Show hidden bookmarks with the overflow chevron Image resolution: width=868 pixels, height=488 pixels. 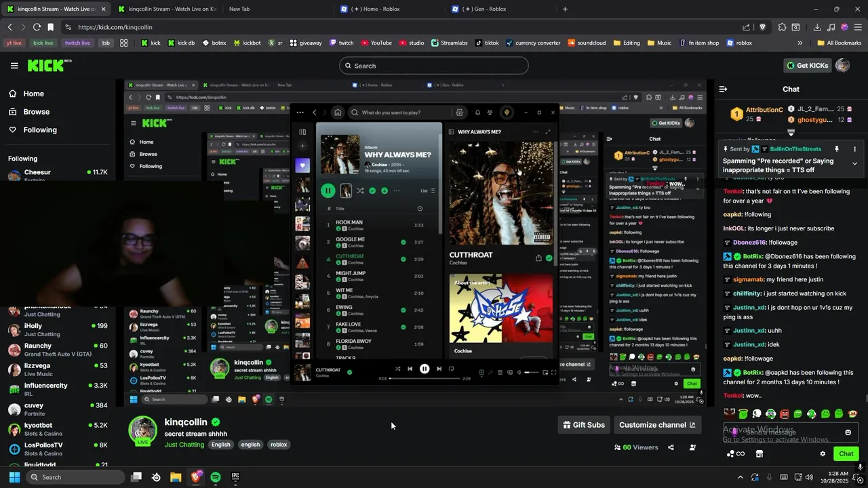click(x=800, y=43)
